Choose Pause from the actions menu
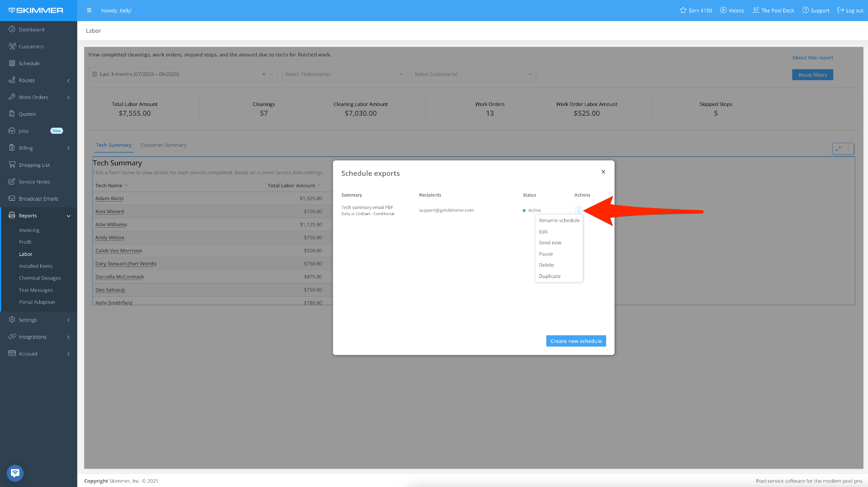This screenshot has height=487, width=868. coord(545,254)
